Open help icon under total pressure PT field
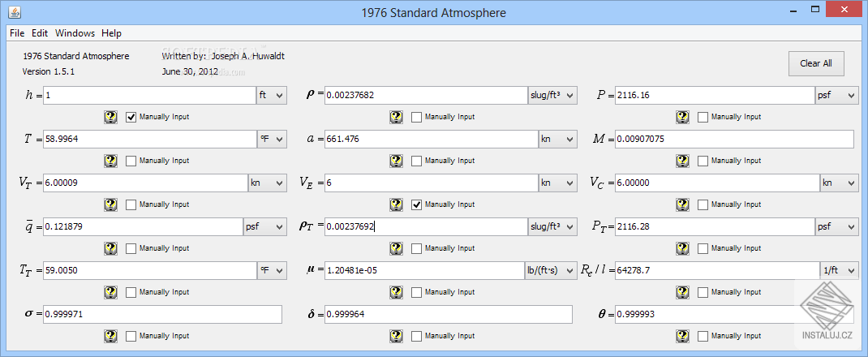This screenshot has height=357, width=868. tap(682, 248)
